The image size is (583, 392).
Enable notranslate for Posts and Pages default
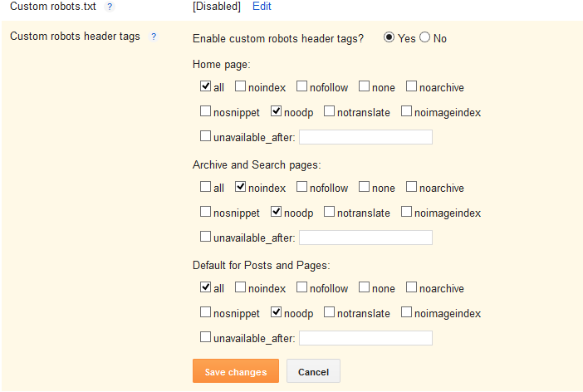pyautogui.click(x=329, y=312)
